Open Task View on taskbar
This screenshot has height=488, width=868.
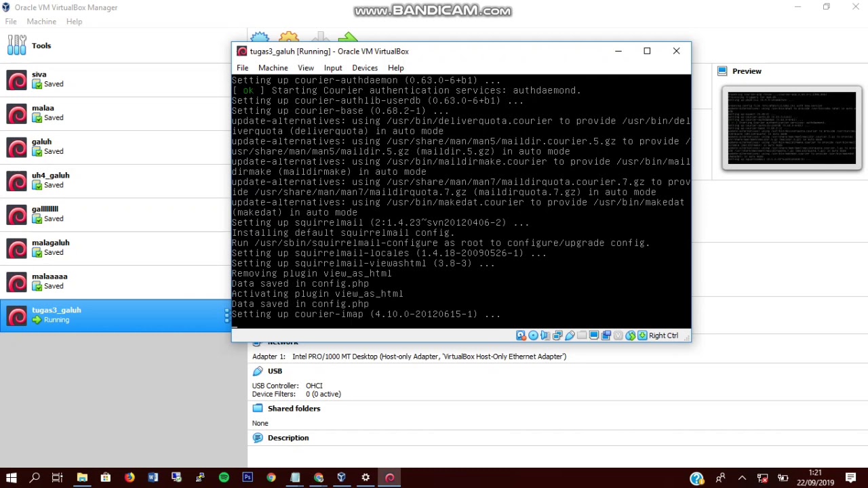click(58, 478)
